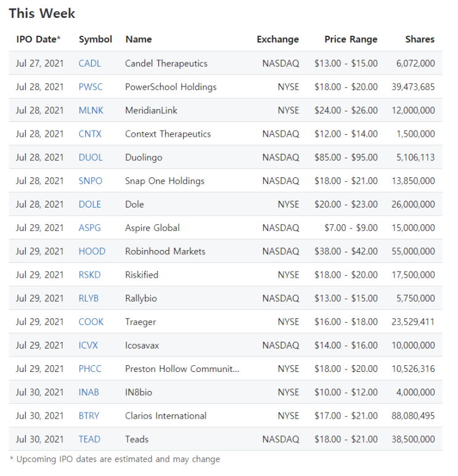Click the 55,000,000 shares value
Image resolution: width=458 pixels, height=476 pixels.
pos(414,251)
